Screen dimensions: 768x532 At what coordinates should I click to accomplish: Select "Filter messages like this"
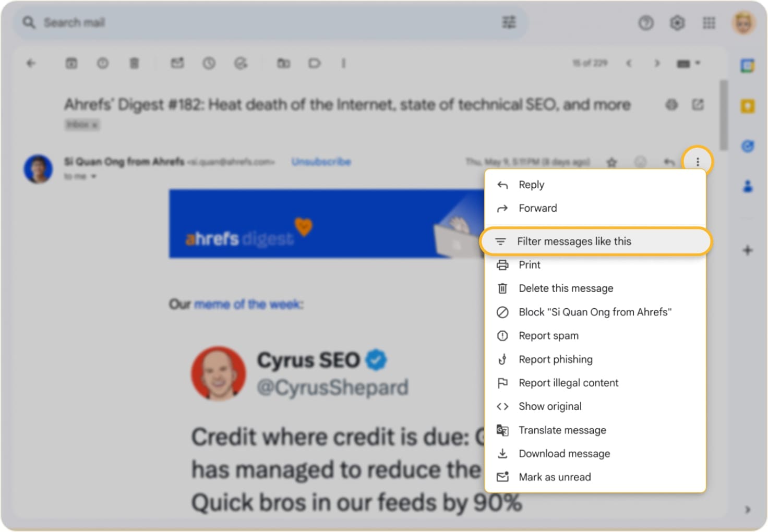point(574,241)
